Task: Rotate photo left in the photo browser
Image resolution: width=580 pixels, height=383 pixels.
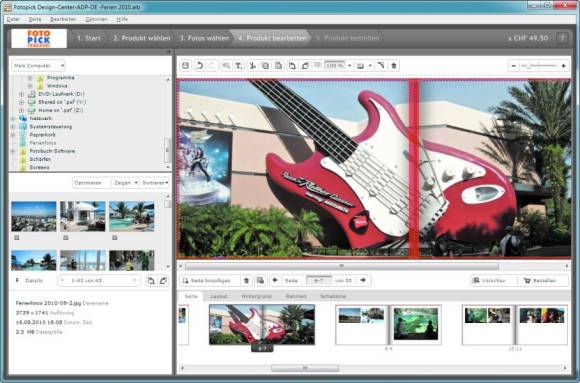Action: [151, 281]
